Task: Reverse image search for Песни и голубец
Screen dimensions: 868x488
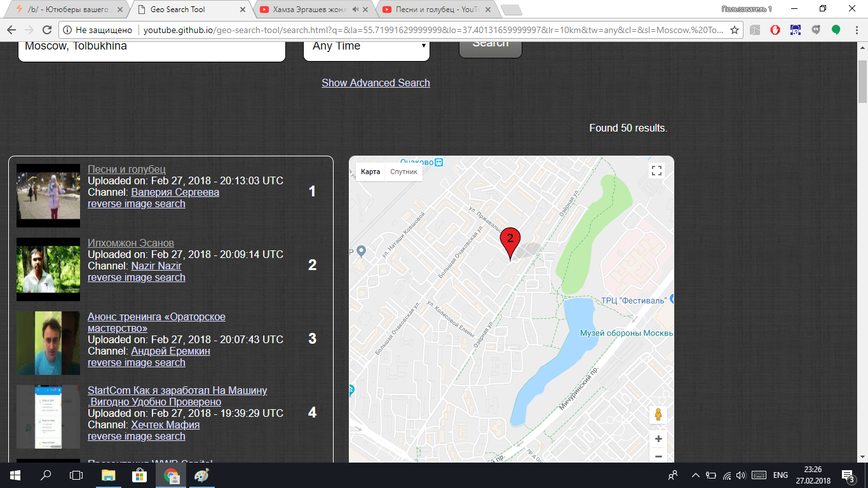Action: (137, 203)
